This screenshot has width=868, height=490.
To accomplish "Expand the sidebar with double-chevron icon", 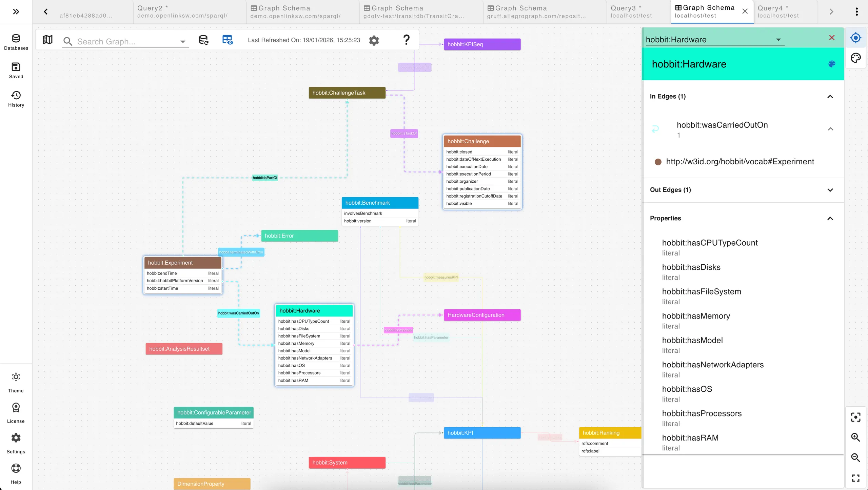I will coord(16,12).
